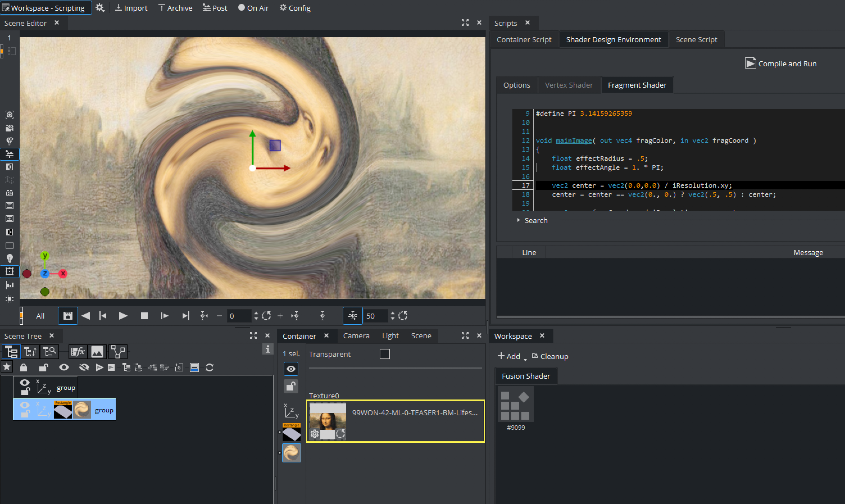Switch to Scene Script tab
845x504 pixels.
(696, 40)
